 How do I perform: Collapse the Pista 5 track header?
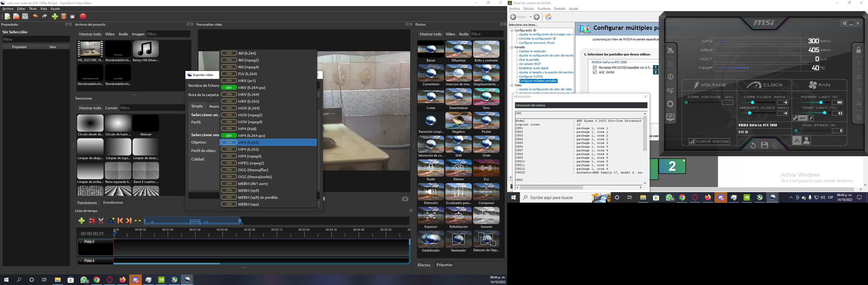[x=81, y=242]
